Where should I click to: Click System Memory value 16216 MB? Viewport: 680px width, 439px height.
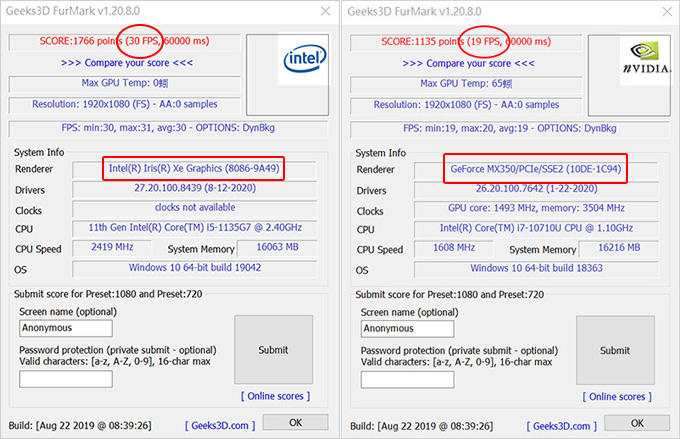[619, 248]
